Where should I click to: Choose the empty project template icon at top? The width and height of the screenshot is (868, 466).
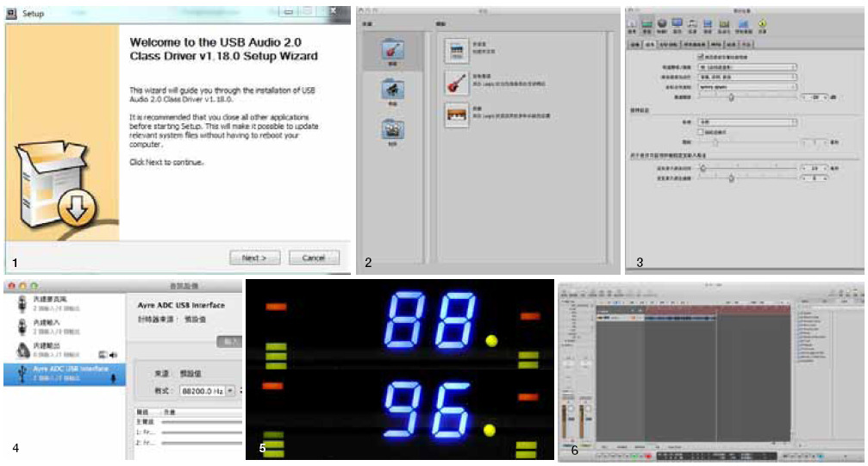click(455, 52)
